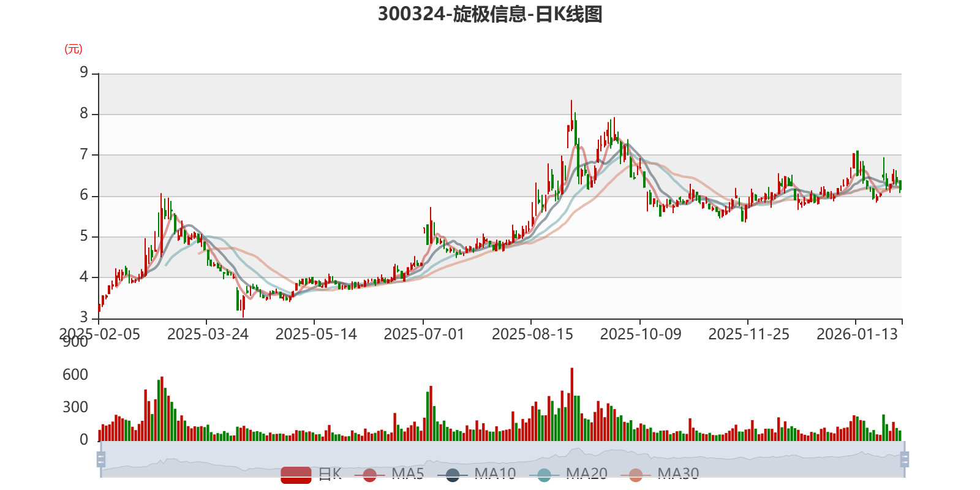
Task: Toggle the 日K candlestick series in legend
Action: (x=311, y=475)
